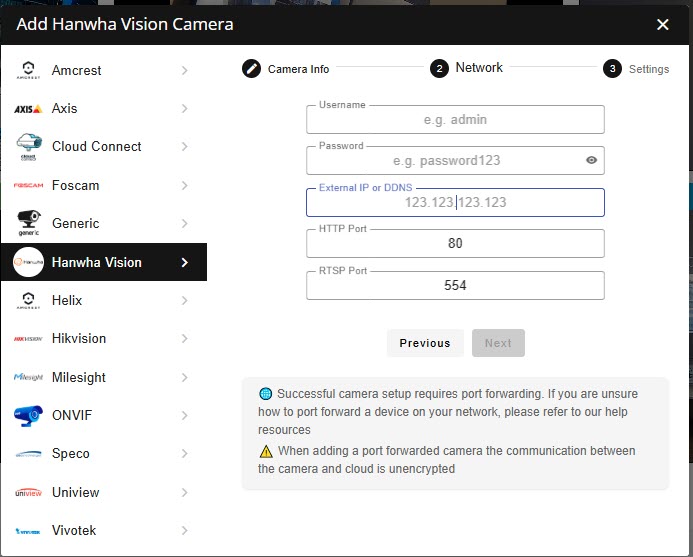Focus the Username input field
Screen dimensions: 693x557
click(x=455, y=120)
